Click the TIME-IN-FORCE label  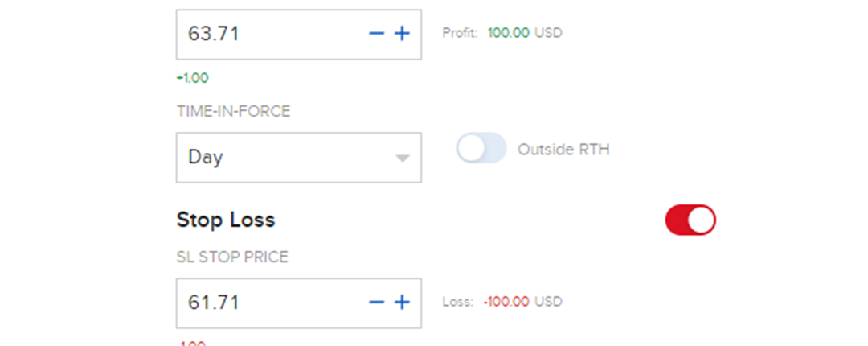click(x=233, y=112)
